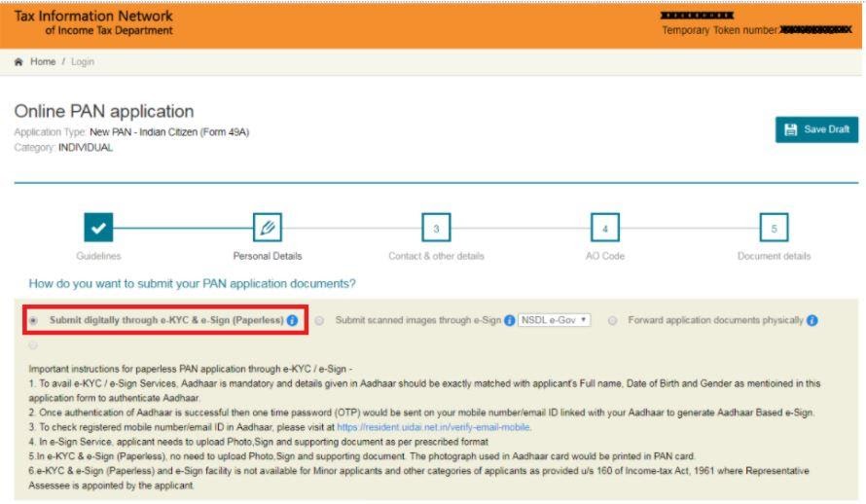Choose Forward application documents physically radio

(x=613, y=320)
